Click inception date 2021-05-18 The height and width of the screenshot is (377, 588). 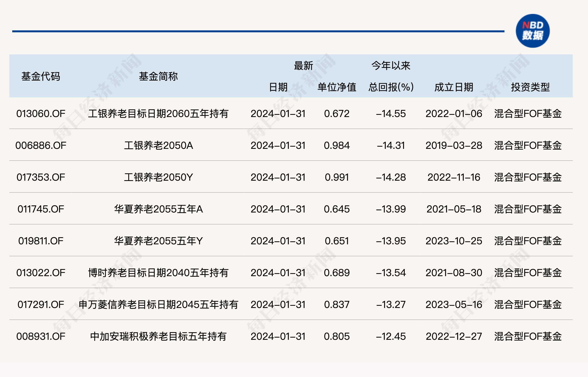(454, 209)
